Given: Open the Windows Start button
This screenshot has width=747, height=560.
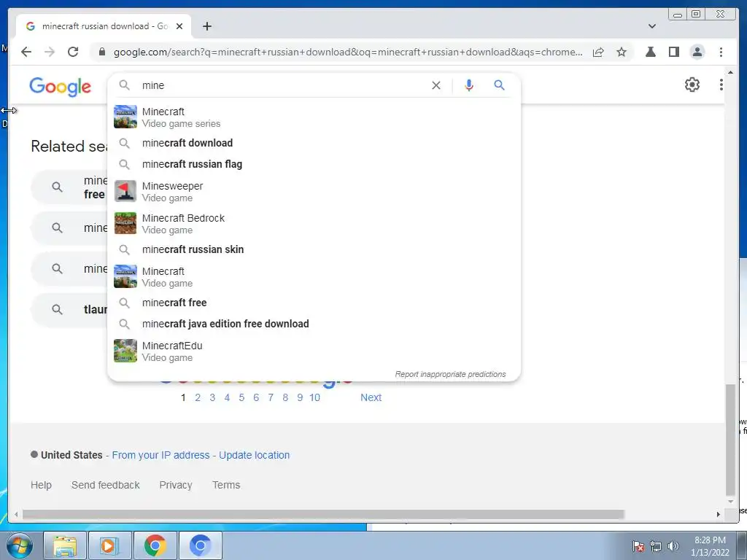Looking at the screenshot, I should pyautogui.click(x=20, y=545).
